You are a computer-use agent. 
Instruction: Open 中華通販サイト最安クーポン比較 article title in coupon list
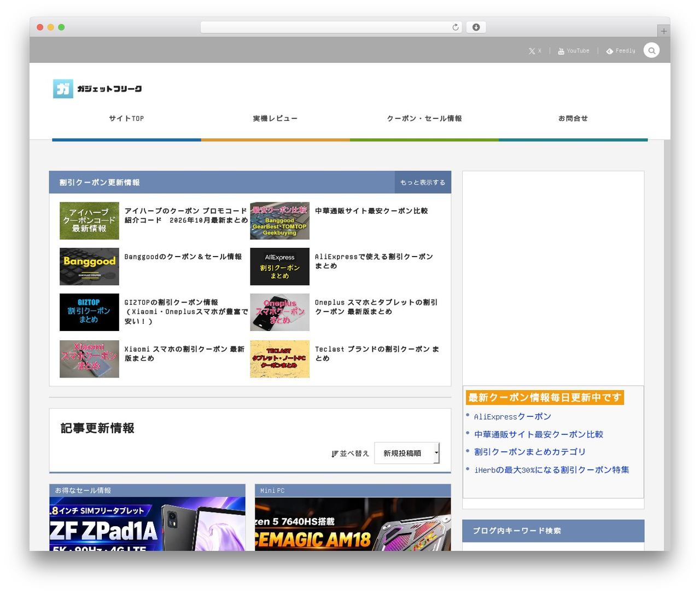coord(371,211)
